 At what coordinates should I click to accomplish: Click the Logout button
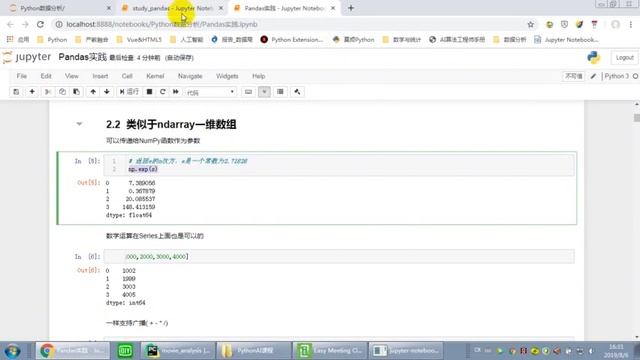pyautogui.click(x=624, y=58)
